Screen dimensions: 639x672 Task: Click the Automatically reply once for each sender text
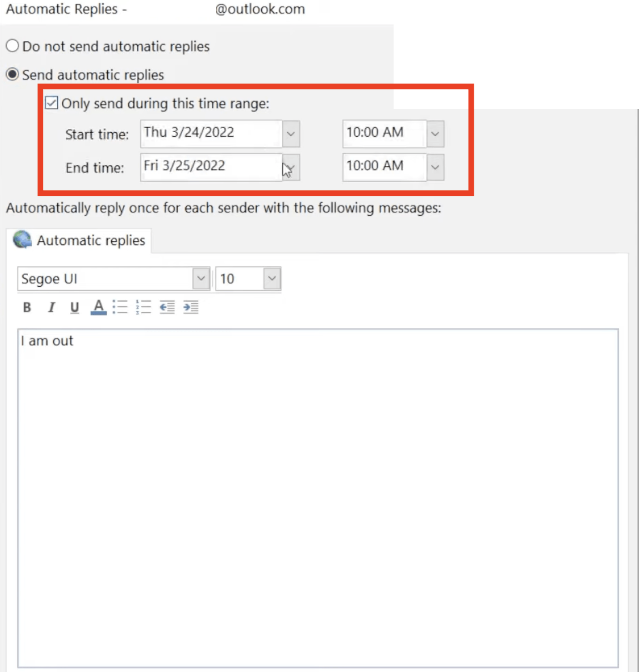[224, 208]
